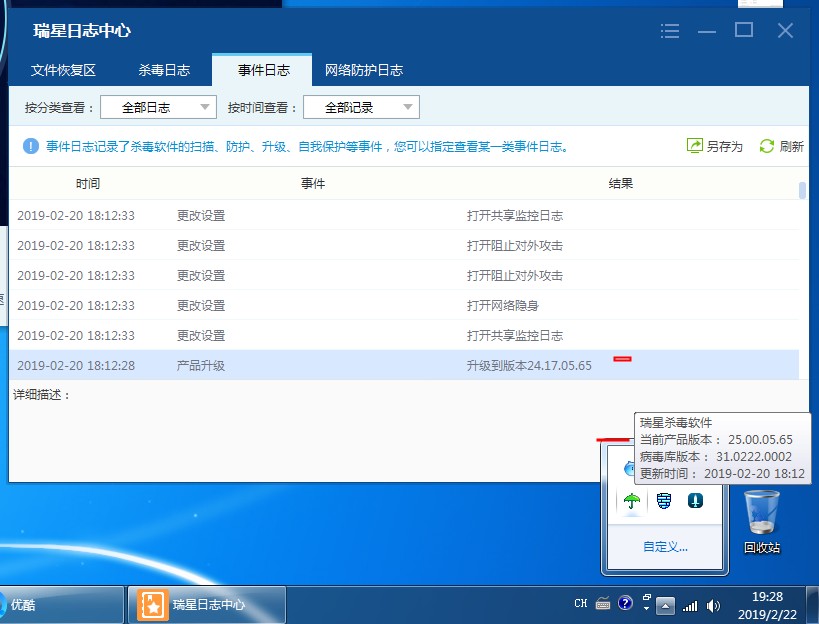Switch to the 文件恢复区 tab
This screenshot has width=819, height=624.
click(x=63, y=70)
